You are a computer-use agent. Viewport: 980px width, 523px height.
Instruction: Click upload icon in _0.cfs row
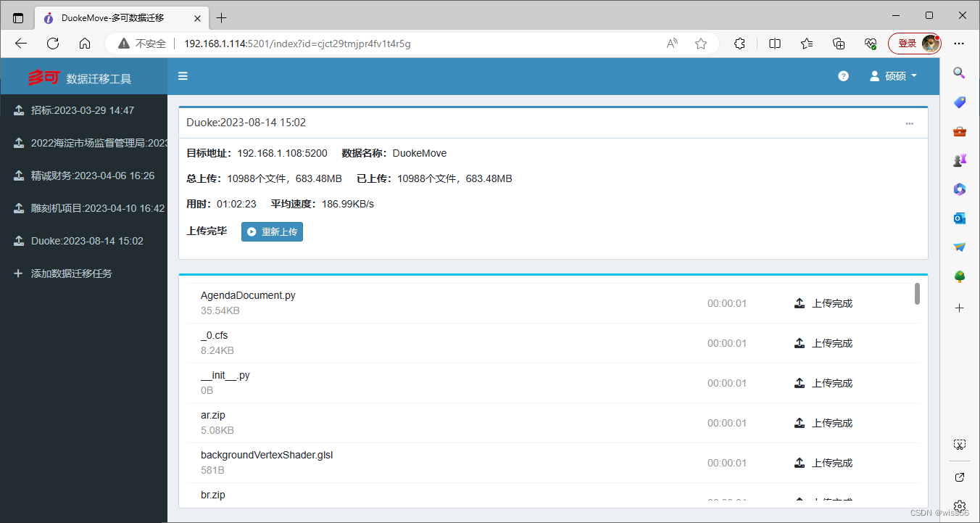pyautogui.click(x=800, y=343)
